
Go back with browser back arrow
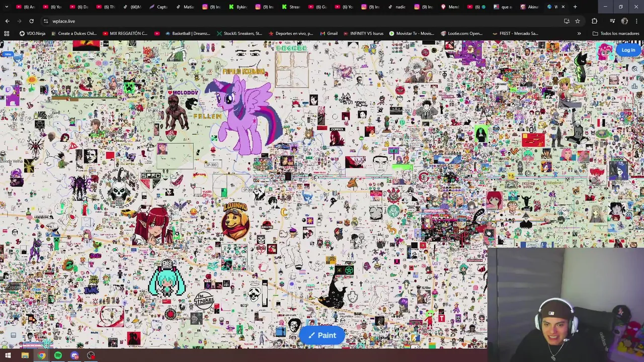coord(7,21)
